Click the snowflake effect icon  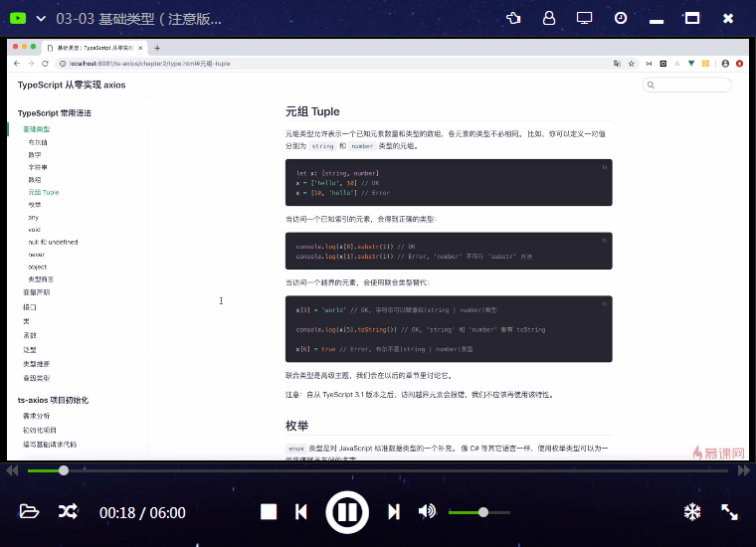tap(692, 512)
